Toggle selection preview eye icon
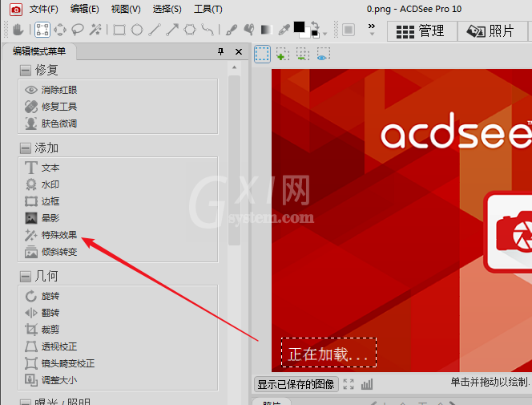This screenshot has height=405, width=532. click(x=323, y=54)
